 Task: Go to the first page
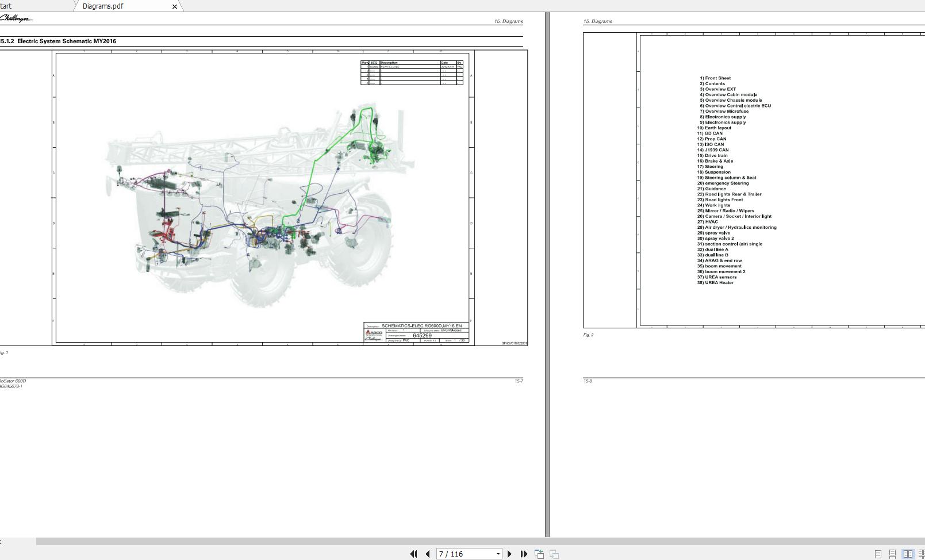click(x=413, y=554)
